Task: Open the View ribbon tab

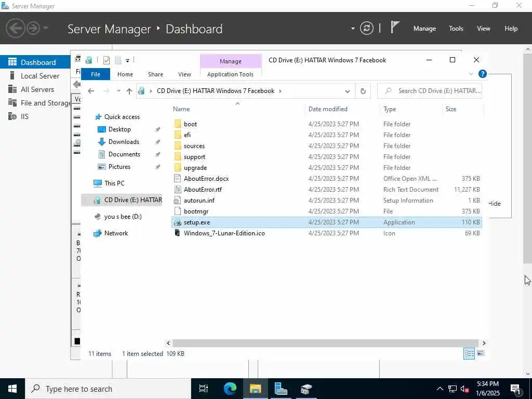Action: tap(184, 74)
